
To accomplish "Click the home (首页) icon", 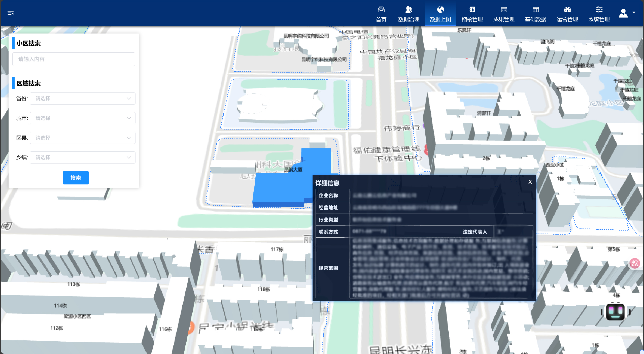I will coord(381,10).
